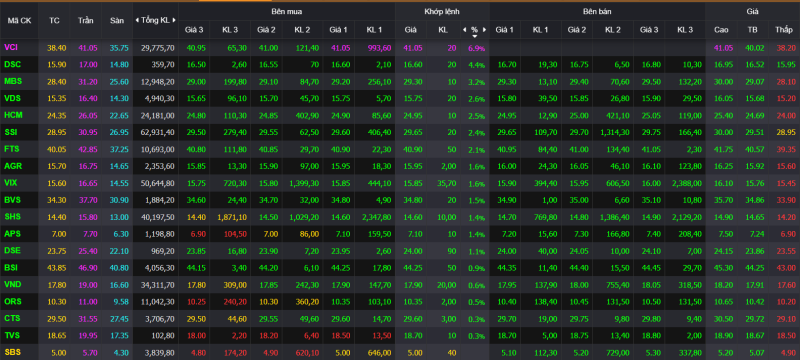Open FTS stock symbol
Screen dimensions: 800x360
click(11, 149)
